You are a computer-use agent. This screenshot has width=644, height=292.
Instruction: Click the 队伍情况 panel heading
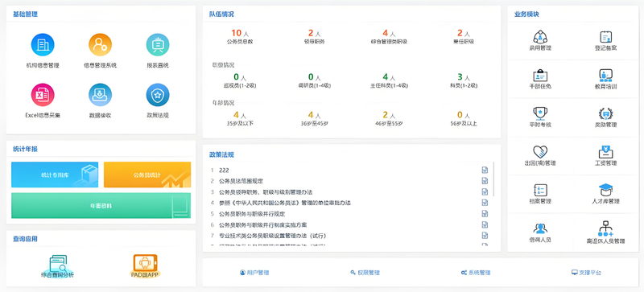(x=222, y=14)
